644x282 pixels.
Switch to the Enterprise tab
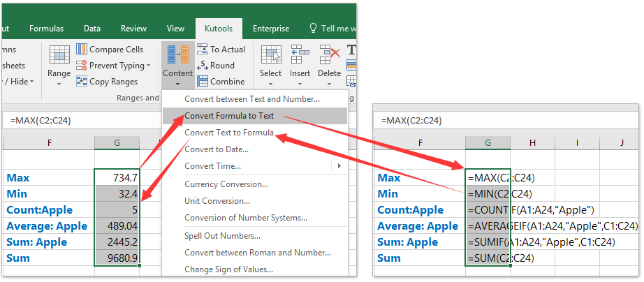pos(271,29)
